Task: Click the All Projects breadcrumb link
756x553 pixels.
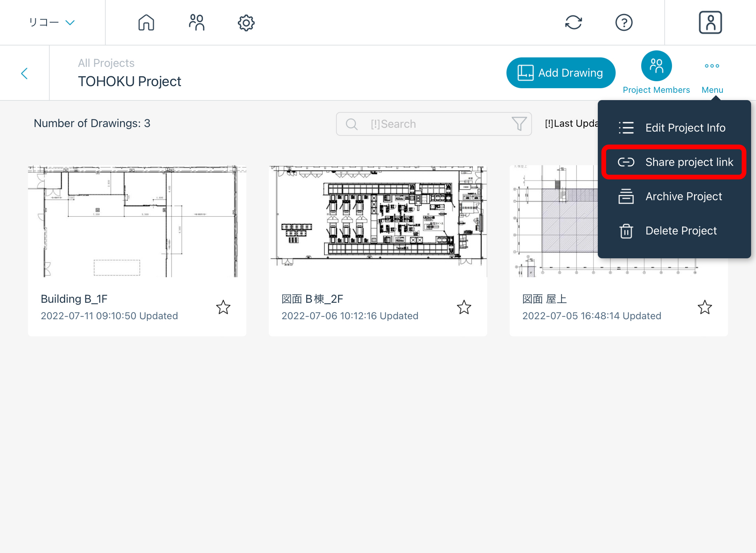Action: pyautogui.click(x=106, y=63)
